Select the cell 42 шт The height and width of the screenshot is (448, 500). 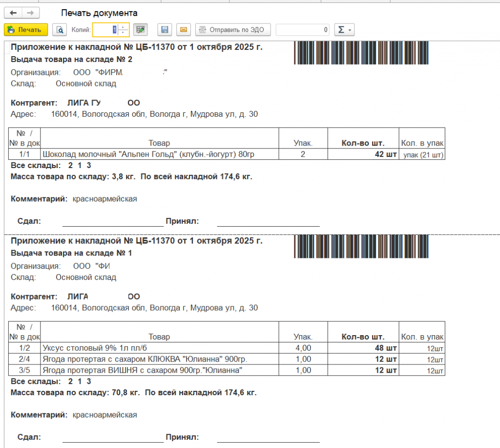click(363, 154)
